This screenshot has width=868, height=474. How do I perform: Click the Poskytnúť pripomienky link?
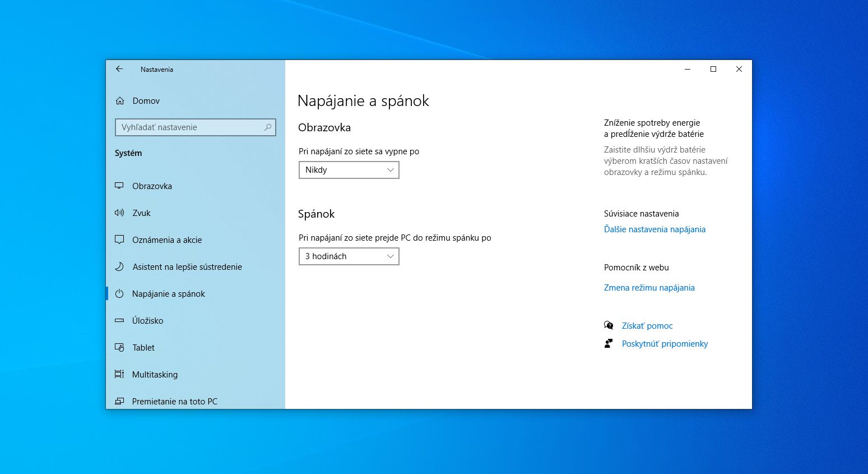(665, 344)
